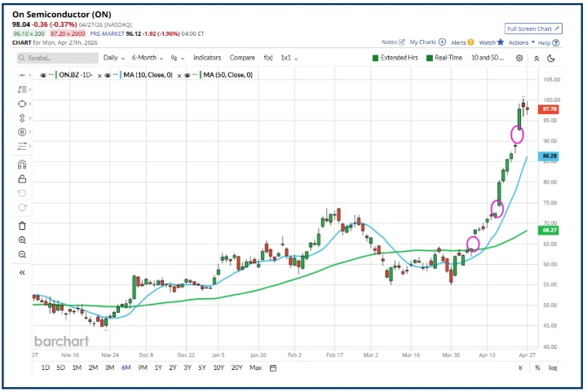Viewport: 587px width, 392px height.
Task: Remove the MA (10, Close, 0) study
Action: pyautogui.click(x=179, y=76)
